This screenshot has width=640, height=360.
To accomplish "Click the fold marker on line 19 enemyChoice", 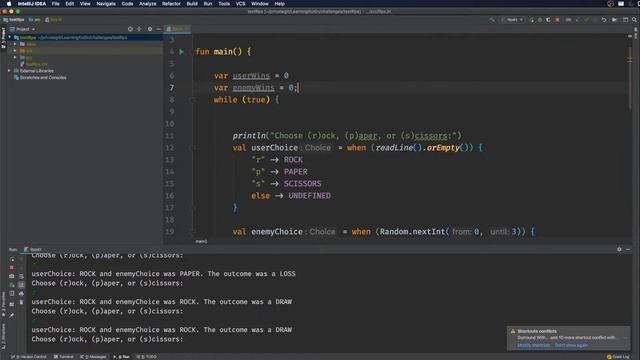I will [193, 231].
